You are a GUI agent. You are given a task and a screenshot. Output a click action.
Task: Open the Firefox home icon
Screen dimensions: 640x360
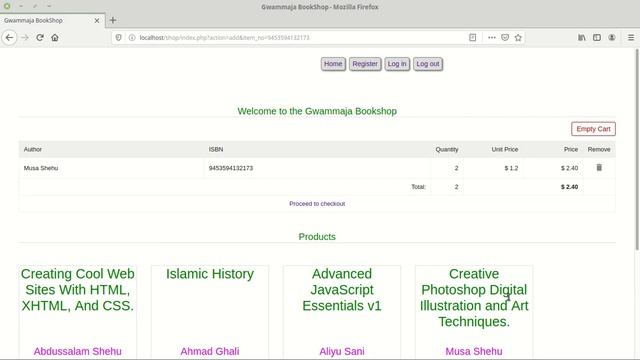(55, 38)
